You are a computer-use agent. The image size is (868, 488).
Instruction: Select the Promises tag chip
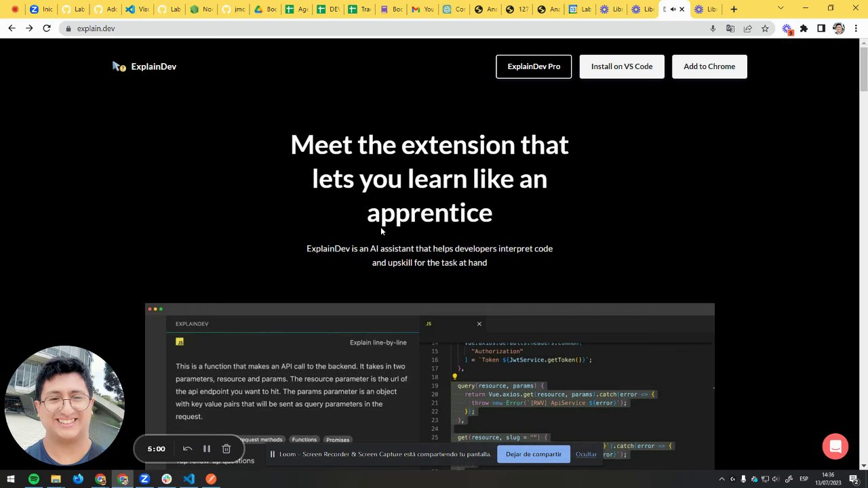[337, 440]
